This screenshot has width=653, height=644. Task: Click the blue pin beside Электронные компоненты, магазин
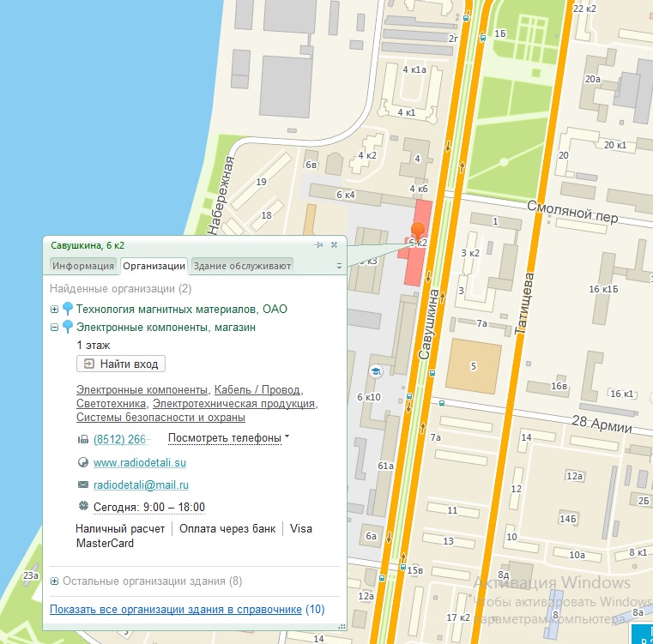pyautogui.click(x=68, y=327)
